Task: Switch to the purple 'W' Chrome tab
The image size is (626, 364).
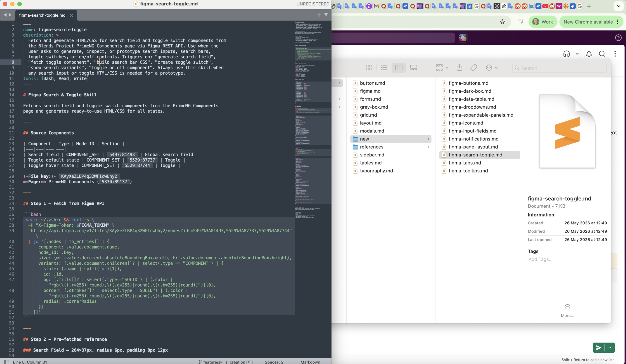Action: point(559,6)
